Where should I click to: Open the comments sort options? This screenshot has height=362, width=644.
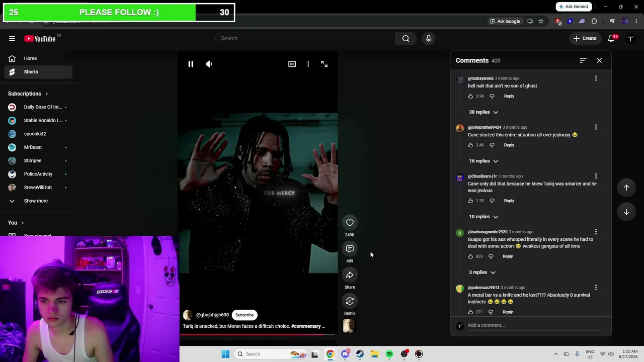(583, 60)
